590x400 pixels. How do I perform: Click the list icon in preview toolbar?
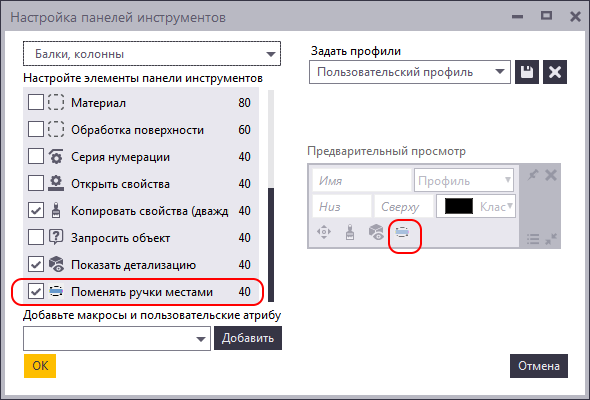533,239
